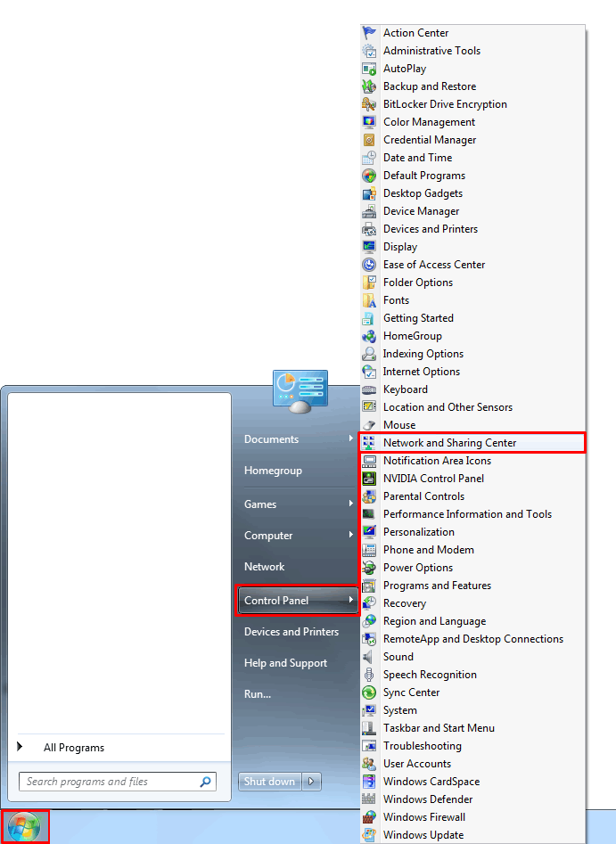Screen dimensions: 616x844
Task: Click the Administrative Tools icon
Action: click(x=369, y=51)
